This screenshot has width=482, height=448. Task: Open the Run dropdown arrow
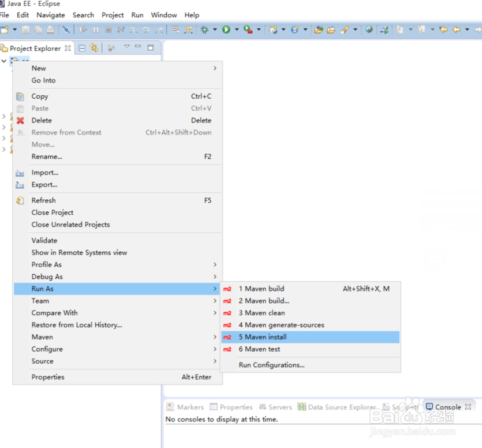pyautogui.click(x=237, y=30)
